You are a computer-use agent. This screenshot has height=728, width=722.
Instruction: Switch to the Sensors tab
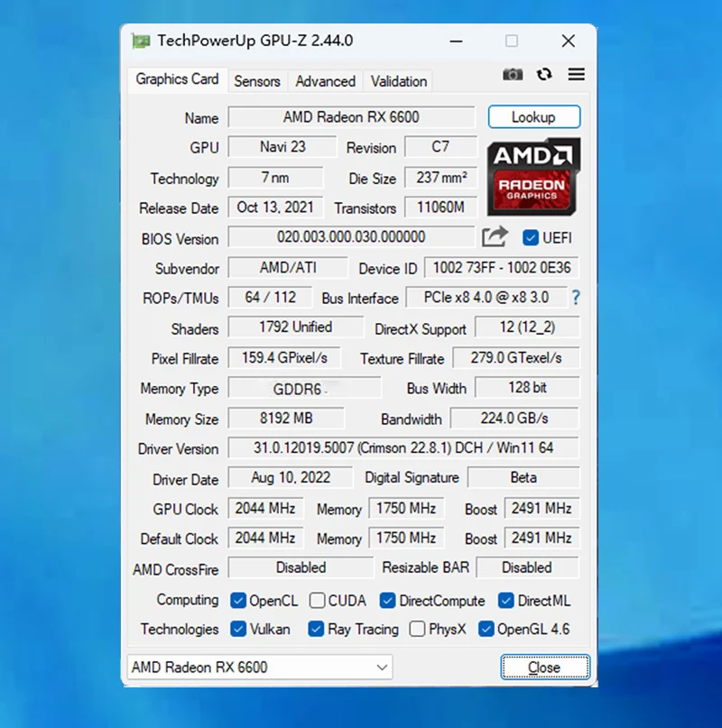[x=257, y=81]
